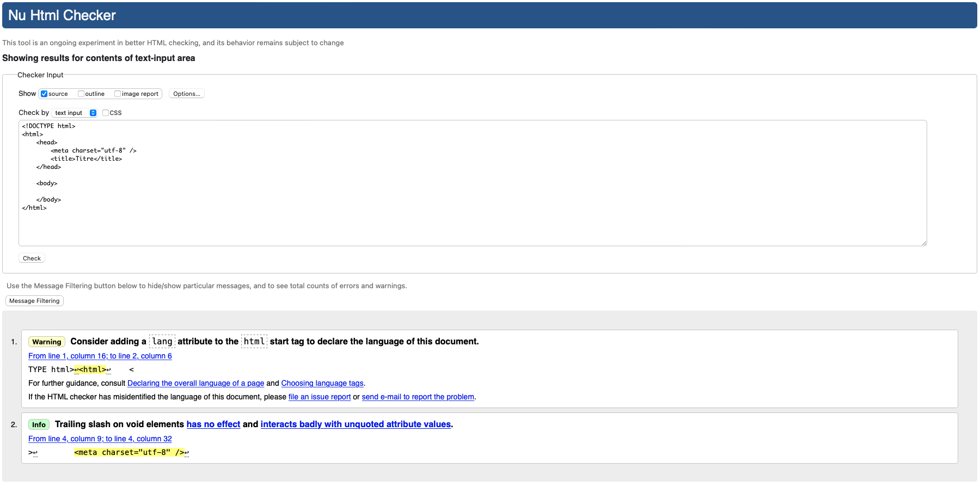Enable the outline checkbox
This screenshot has width=980, height=486.
pos(81,94)
